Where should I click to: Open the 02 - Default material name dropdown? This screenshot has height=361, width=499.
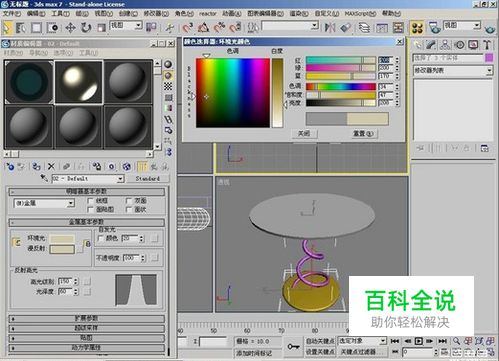point(88,179)
